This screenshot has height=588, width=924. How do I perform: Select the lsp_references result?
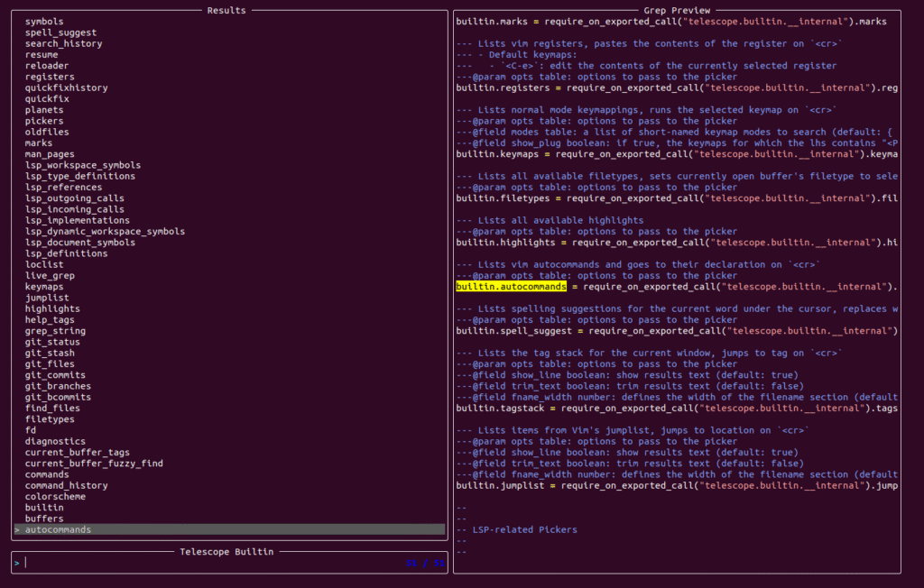pos(63,187)
